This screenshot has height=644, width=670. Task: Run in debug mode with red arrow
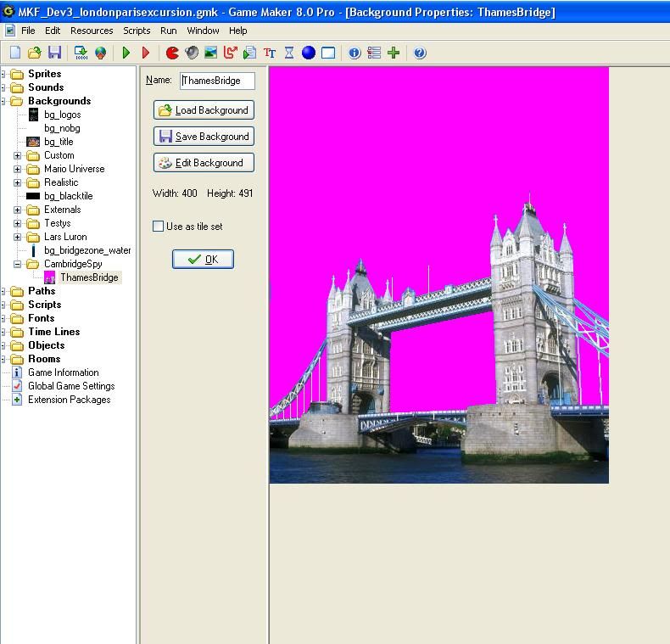[x=146, y=53]
